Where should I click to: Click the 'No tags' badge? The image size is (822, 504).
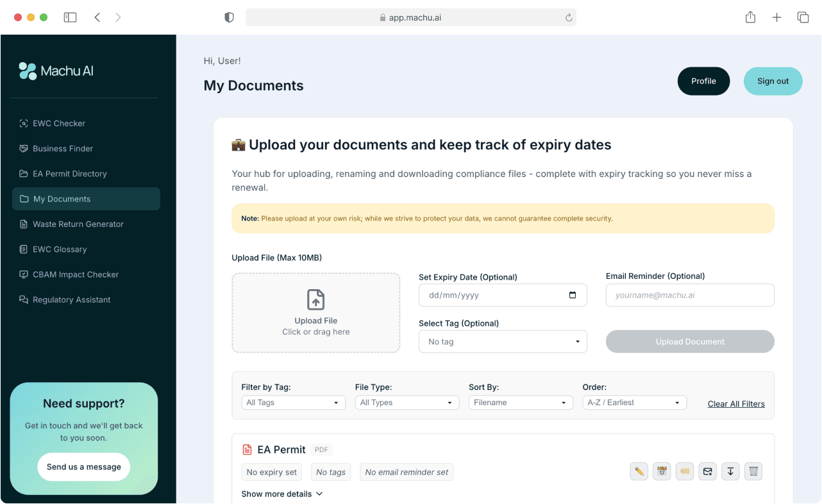[331, 473]
